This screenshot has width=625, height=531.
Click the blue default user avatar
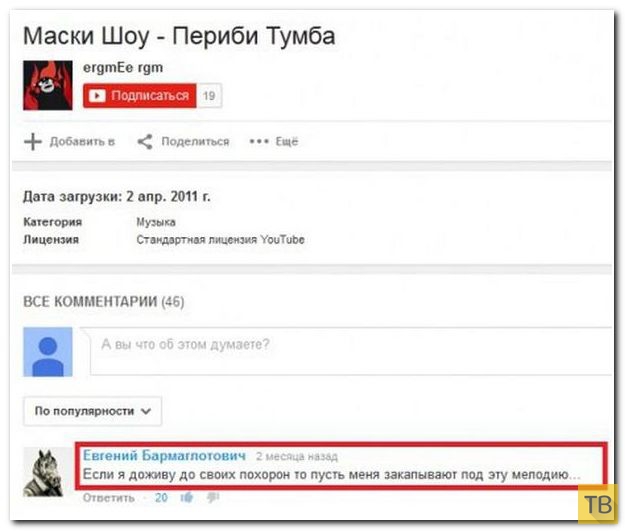(48, 352)
